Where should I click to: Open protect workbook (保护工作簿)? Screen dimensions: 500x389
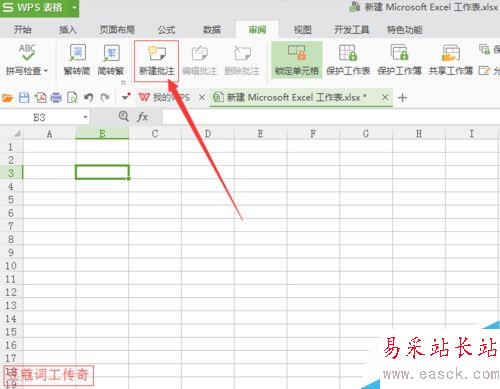[x=399, y=60]
